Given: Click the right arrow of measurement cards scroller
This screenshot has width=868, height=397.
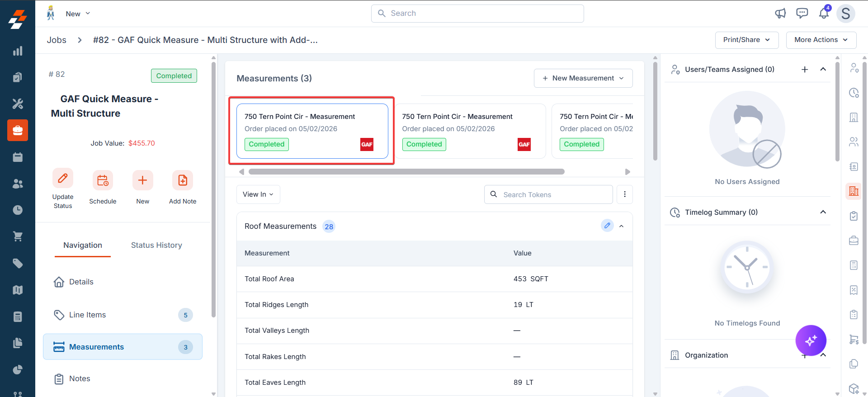Looking at the screenshot, I should tap(627, 172).
